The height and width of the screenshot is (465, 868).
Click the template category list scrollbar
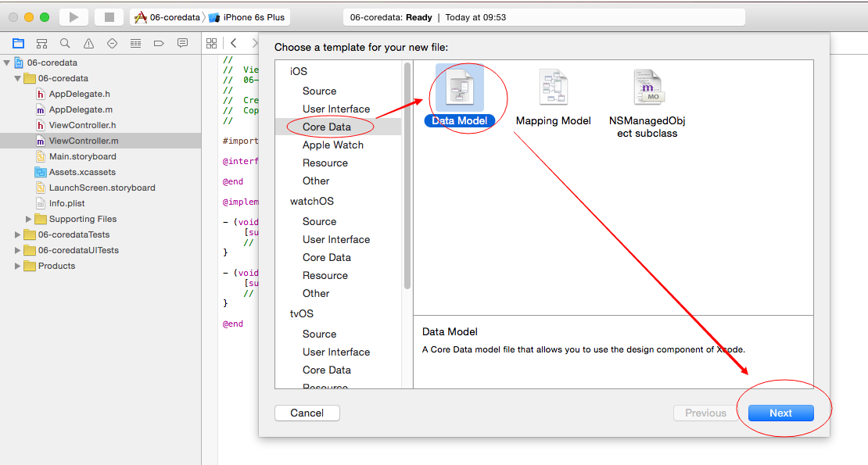[x=407, y=176]
